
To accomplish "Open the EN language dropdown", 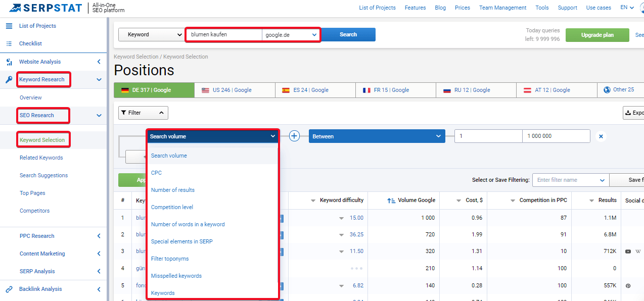I will click(x=627, y=8).
